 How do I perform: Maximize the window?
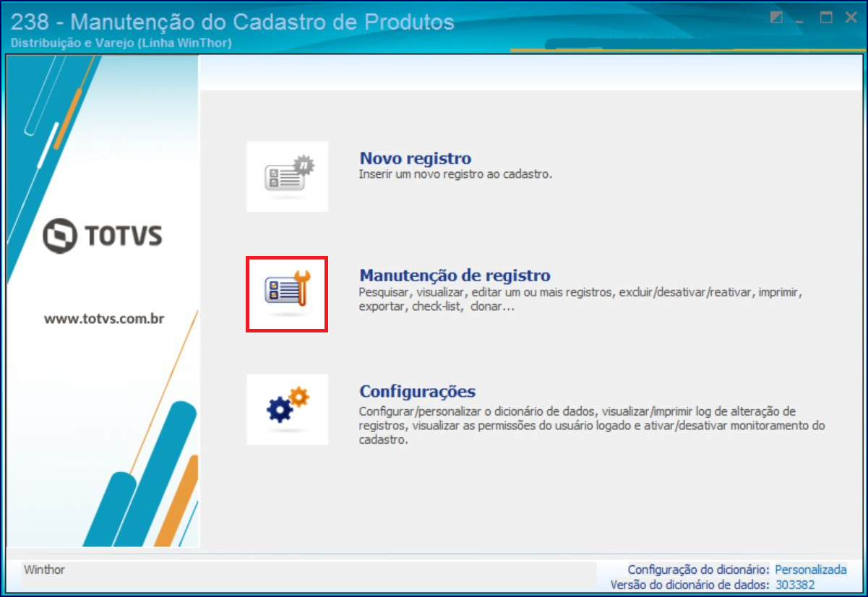[825, 17]
